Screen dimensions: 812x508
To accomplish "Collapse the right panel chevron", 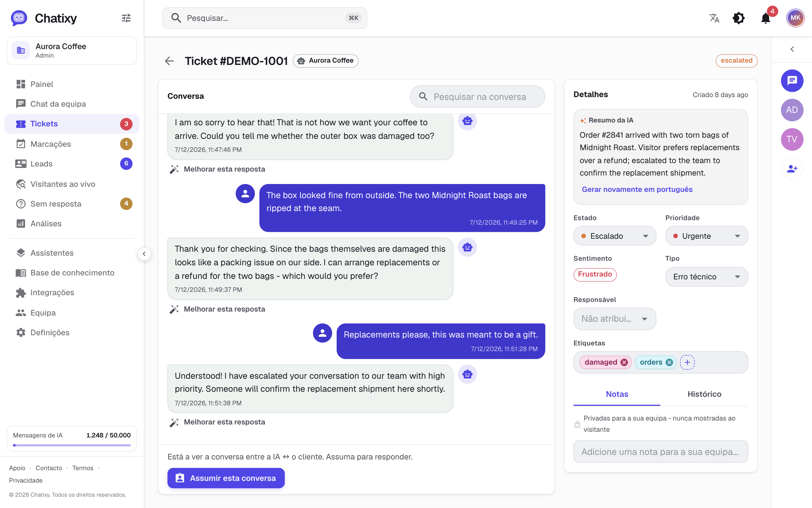I will click(x=792, y=49).
